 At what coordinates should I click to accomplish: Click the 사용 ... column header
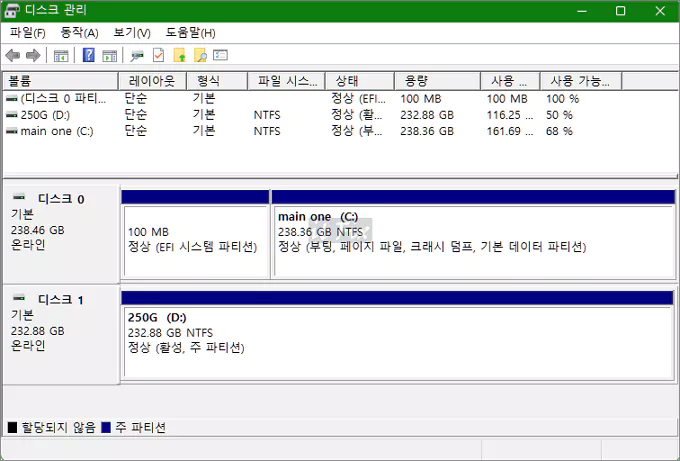pos(510,81)
